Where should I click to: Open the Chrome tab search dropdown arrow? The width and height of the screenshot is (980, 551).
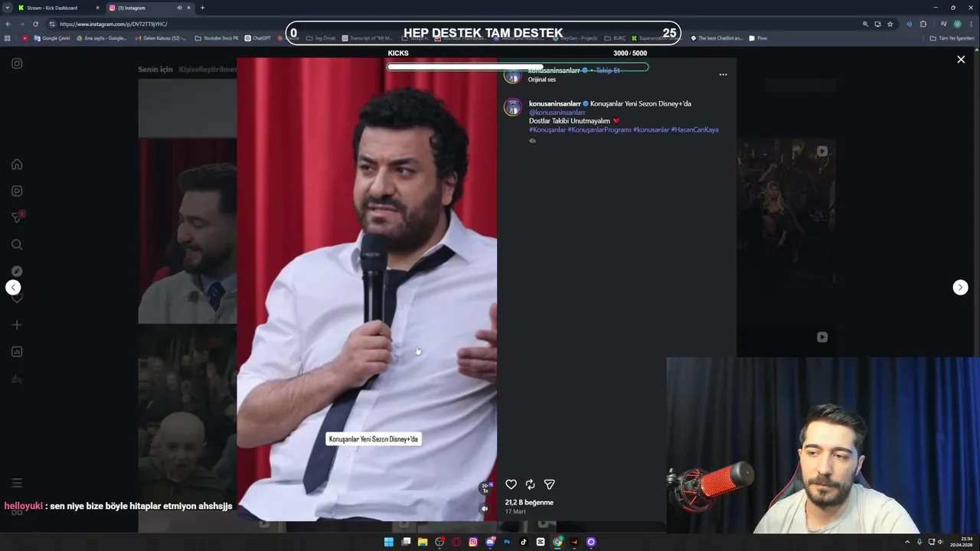tap(7, 8)
